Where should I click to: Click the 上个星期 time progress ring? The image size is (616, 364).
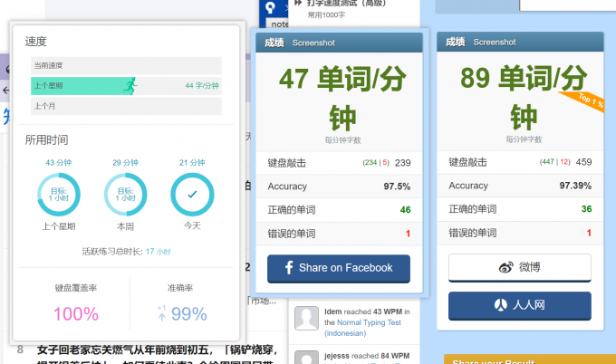coord(59,195)
